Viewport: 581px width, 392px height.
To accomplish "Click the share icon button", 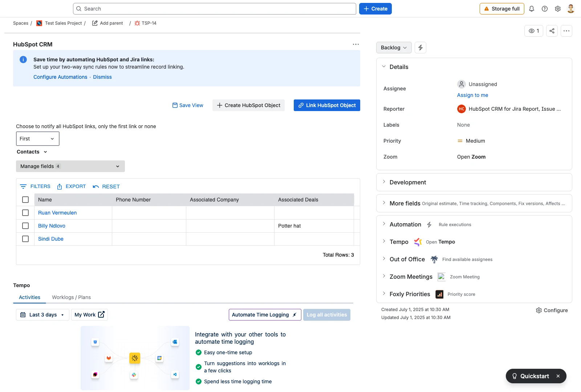I will click(552, 31).
